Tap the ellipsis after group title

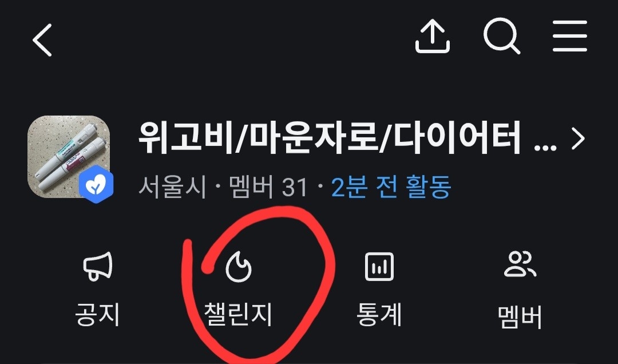545,148
